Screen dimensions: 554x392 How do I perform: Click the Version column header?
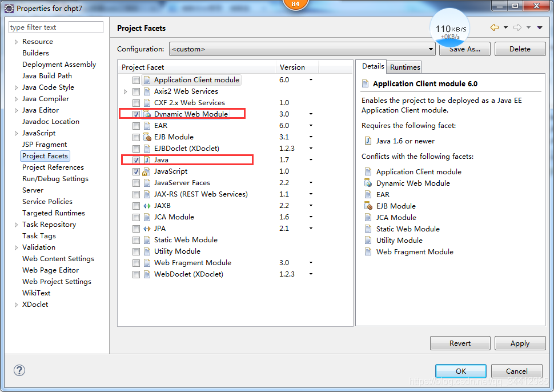tap(297, 67)
